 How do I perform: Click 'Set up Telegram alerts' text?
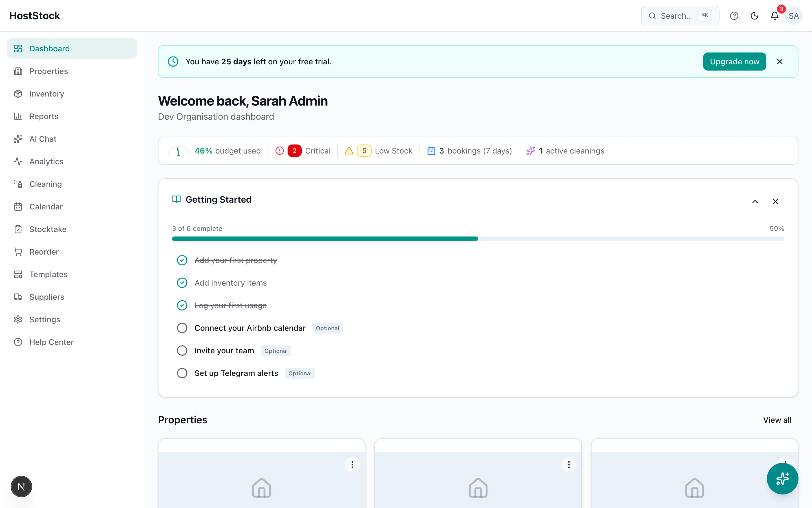point(236,373)
